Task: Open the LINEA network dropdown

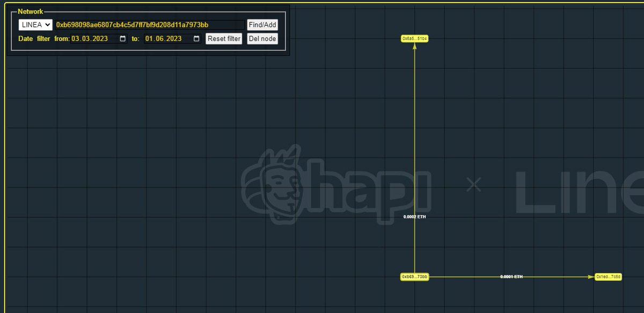Action: pos(35,25)
